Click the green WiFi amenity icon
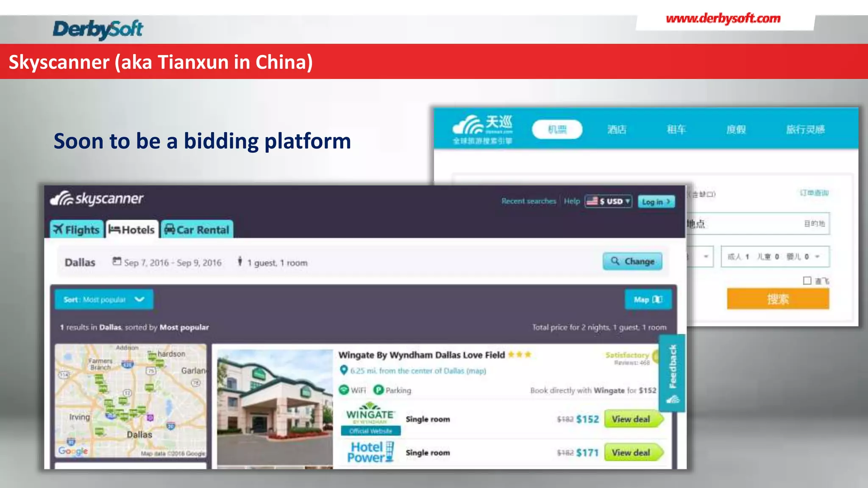Image resolution: width=868 pixels, height=488 pixels. (x=344, y=390)
